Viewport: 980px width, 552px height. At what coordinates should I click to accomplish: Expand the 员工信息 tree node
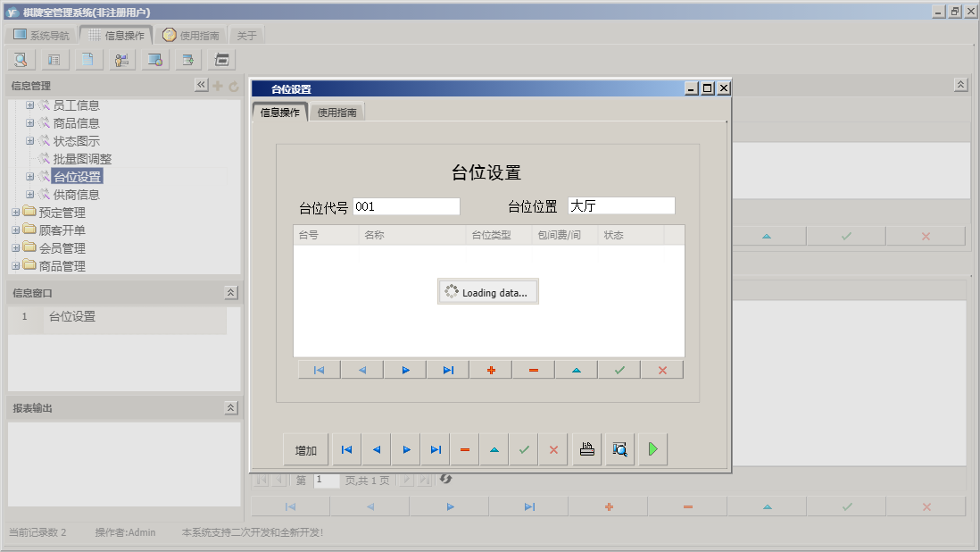pos(30,105)
